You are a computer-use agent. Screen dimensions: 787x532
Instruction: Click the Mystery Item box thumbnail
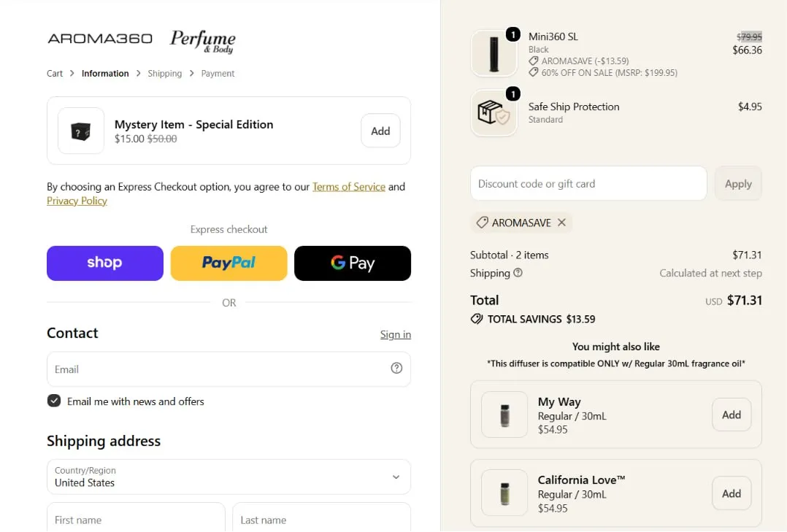(81, 131)
